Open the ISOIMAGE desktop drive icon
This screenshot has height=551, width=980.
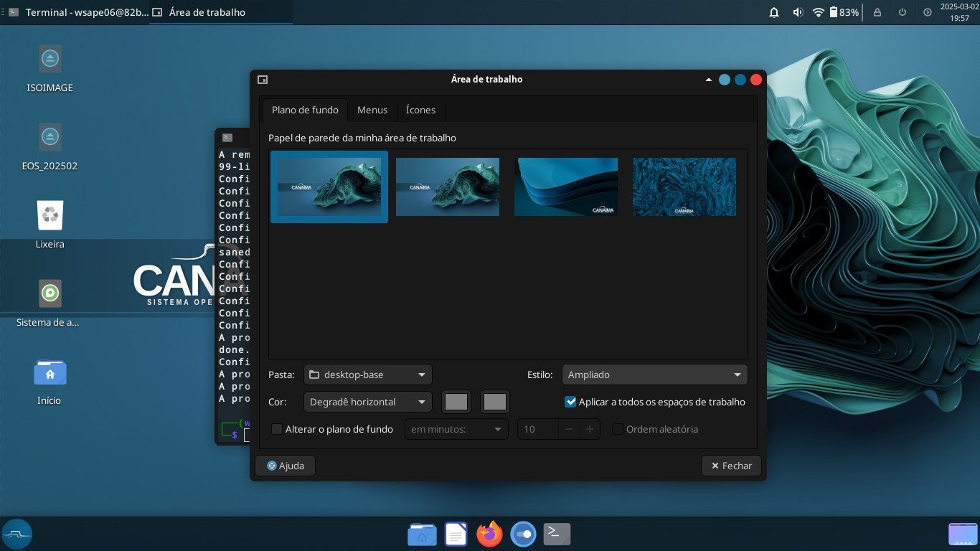(50, 58)
